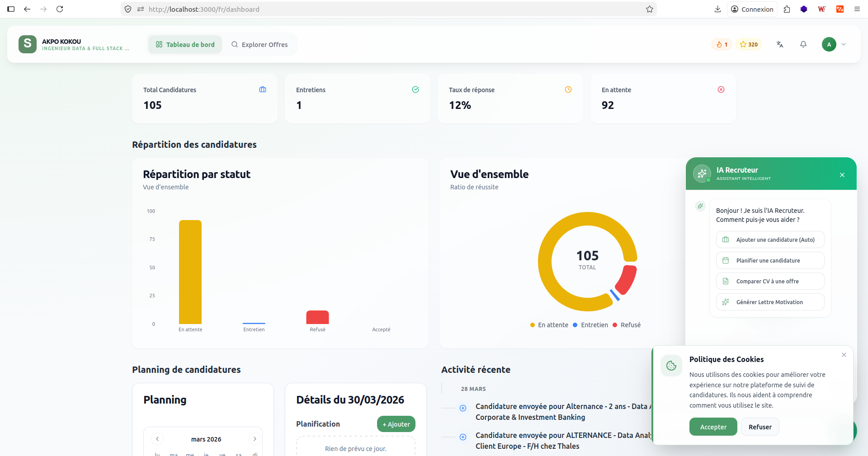Click the green S app logo
868x456 pixels.
pyautogui.click(x=28, y=44)
